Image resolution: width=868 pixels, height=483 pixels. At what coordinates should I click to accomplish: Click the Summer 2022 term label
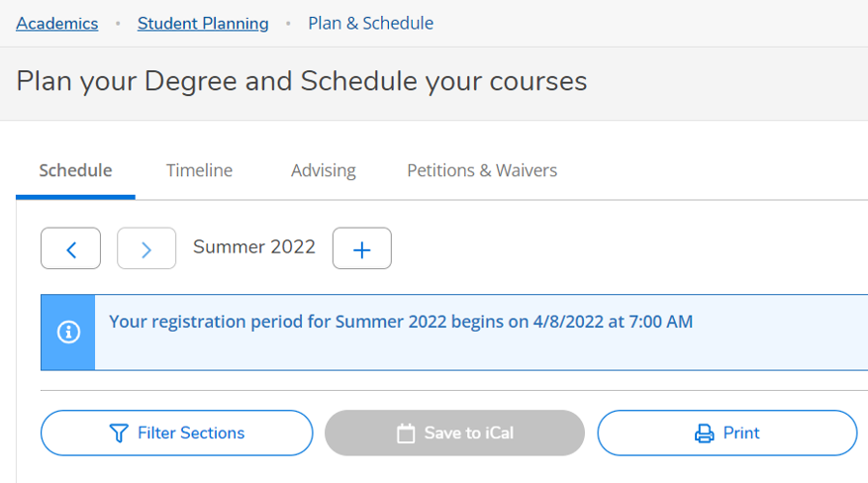(254, 247)
